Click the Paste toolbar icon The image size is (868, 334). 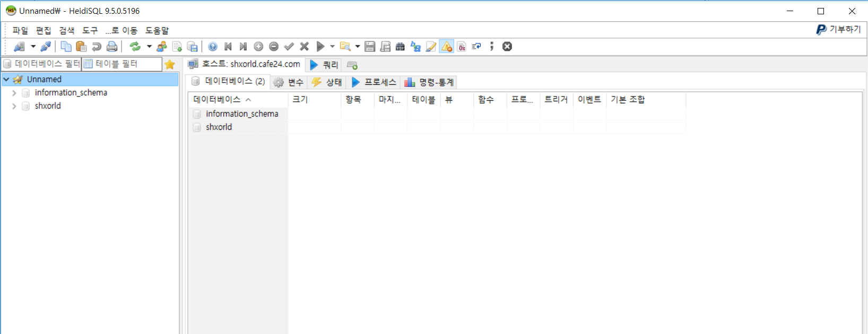pyautogui.click(x=81, y=47)
